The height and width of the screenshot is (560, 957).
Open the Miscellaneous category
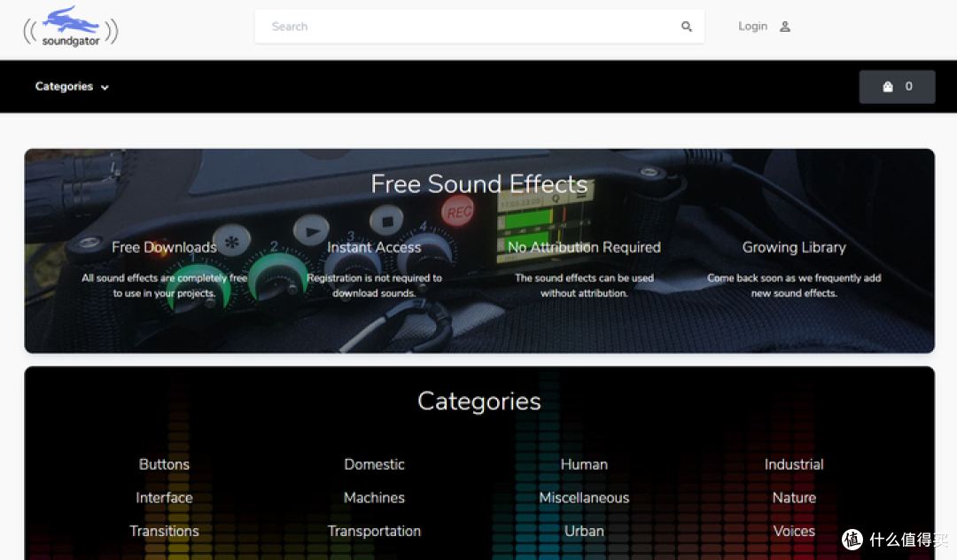point(584,498)
